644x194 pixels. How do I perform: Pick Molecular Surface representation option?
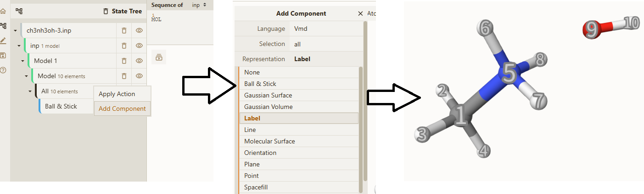(269, 141)
